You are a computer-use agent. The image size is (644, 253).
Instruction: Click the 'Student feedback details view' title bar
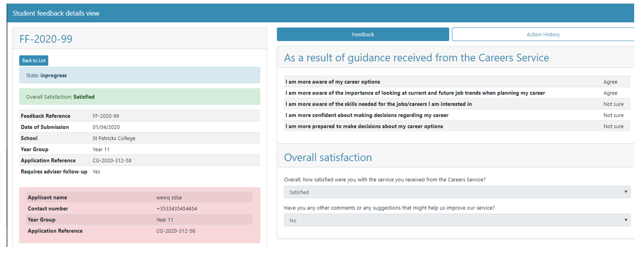pos(56,13)
